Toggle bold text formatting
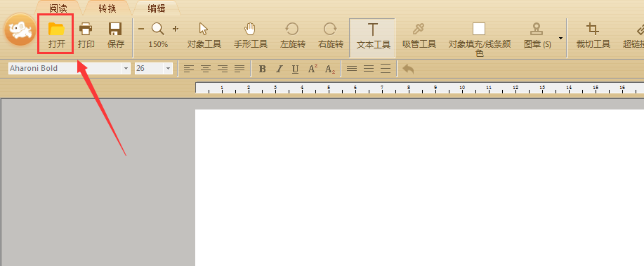The height and width of the screenshot is (266, 644). pos(262,69)
